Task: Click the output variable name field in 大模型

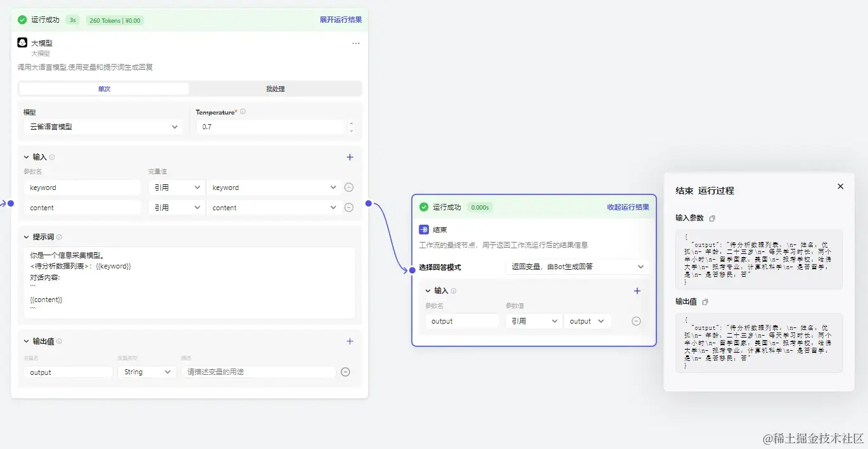Action: pos(68,372)
